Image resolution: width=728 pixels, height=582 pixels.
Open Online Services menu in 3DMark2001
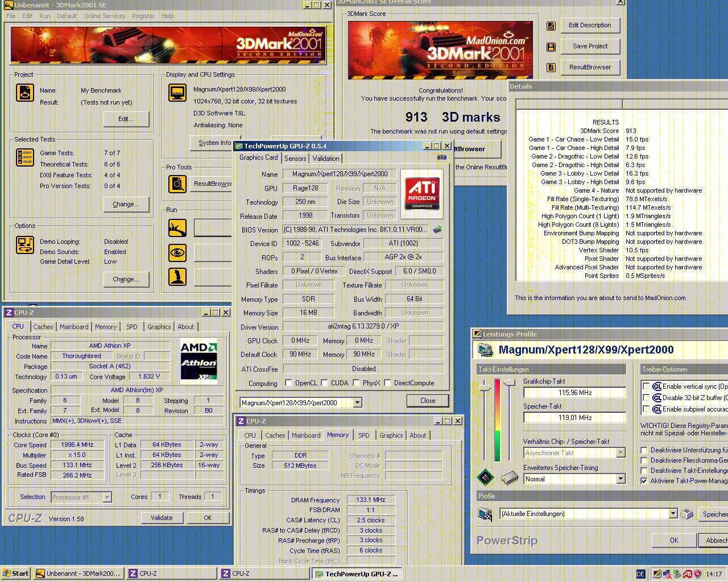coord(105,16)
